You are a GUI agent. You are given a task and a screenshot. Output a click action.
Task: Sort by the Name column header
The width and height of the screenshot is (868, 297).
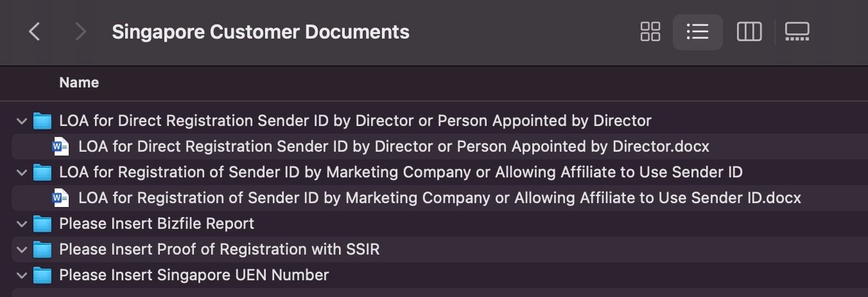[79, 82]
